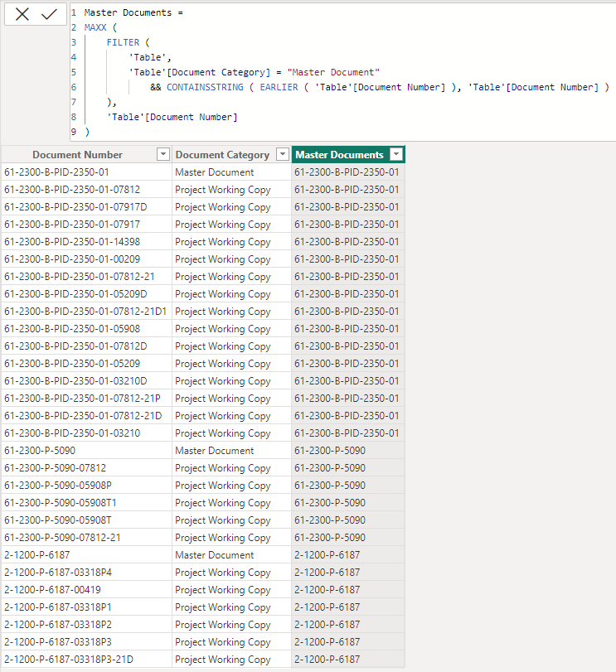Select cell 2-1200-P-6187 in Document Number column
This screenshot has width=616, height=672.
(x=86, y=555)
